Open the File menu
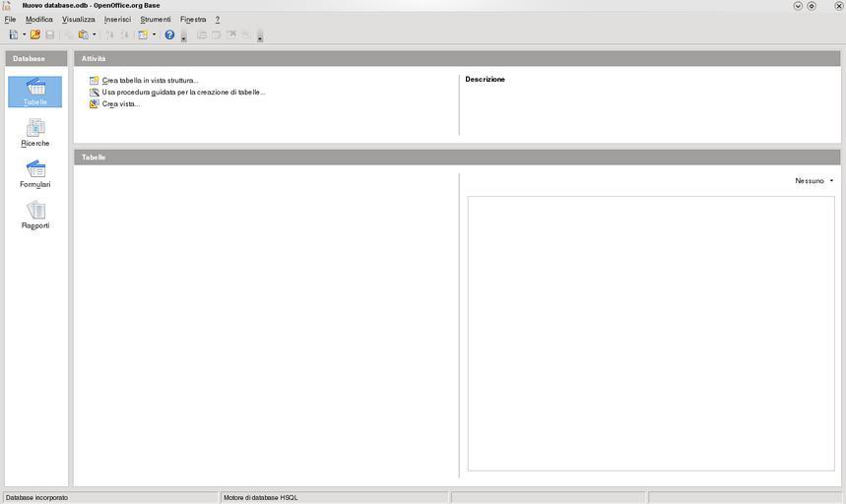846x504 pixels. click(10, 19)
